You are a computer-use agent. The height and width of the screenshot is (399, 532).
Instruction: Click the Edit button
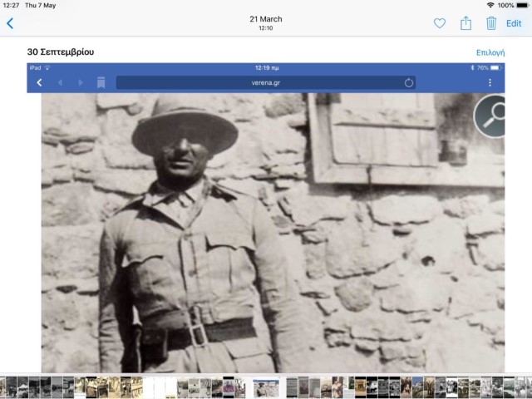tap(514, 23)
